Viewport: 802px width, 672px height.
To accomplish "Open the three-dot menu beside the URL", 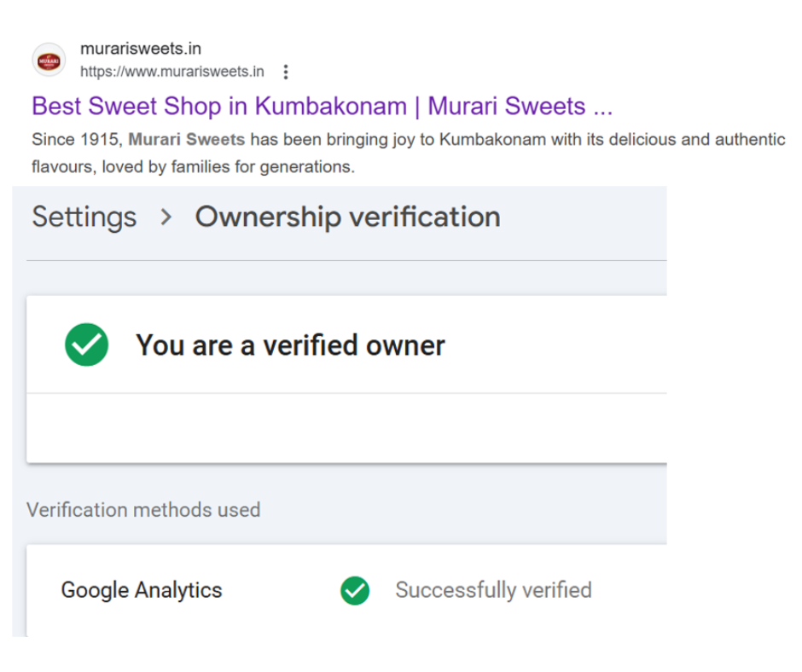I will (x=286, y=72).
